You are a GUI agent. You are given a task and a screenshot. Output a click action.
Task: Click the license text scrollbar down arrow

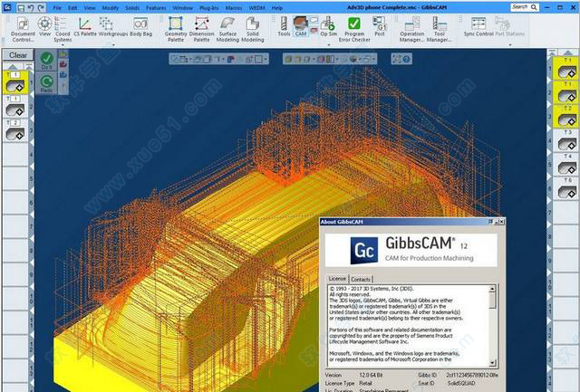coord(492,363)
